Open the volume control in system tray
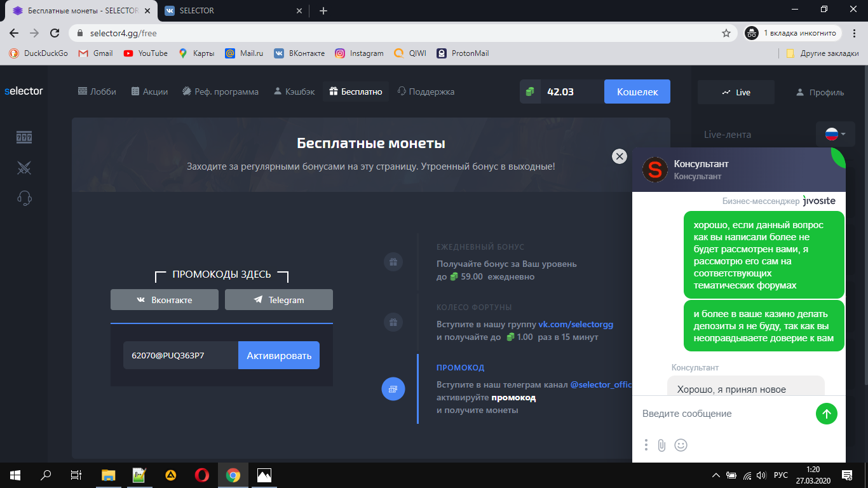The height and width of the screenshot is (488, 868). click(x=761, y=475)
